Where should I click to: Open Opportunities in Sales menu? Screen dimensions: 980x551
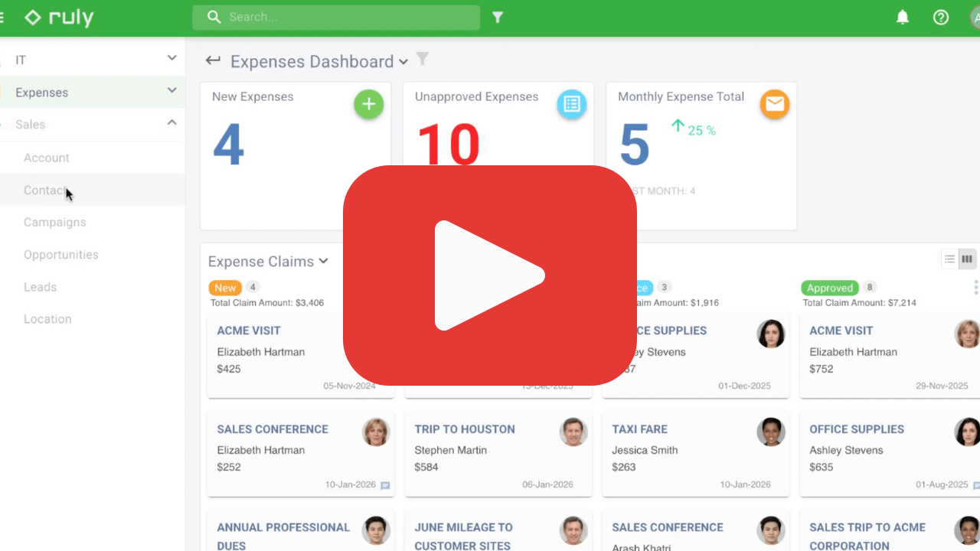pos(61,254)
